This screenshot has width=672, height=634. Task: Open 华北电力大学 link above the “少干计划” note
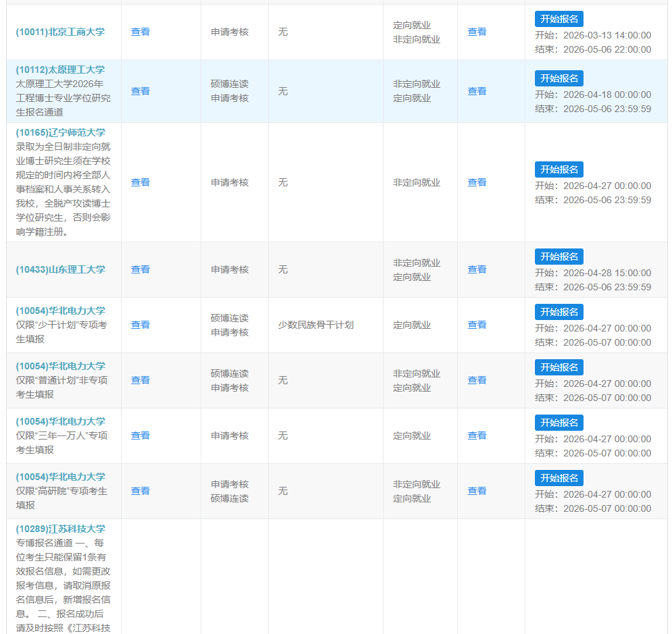[60, 311]
